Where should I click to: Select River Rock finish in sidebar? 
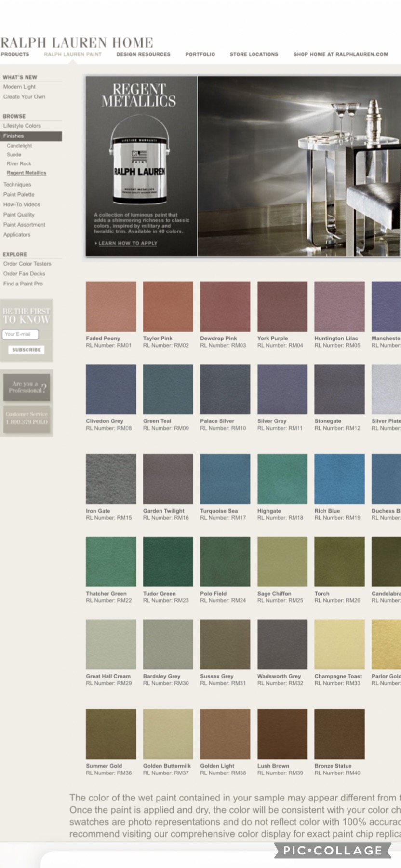(x=19, y=164)
